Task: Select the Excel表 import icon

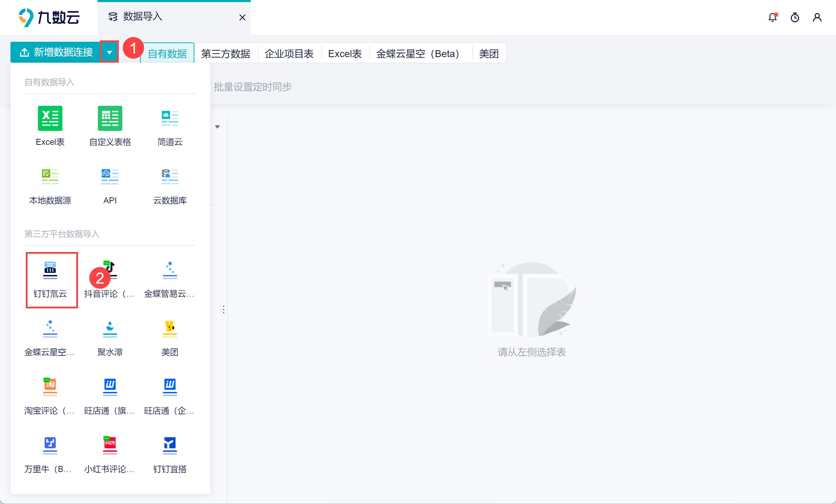Action: pyautogui.click(x=50, y=119)
